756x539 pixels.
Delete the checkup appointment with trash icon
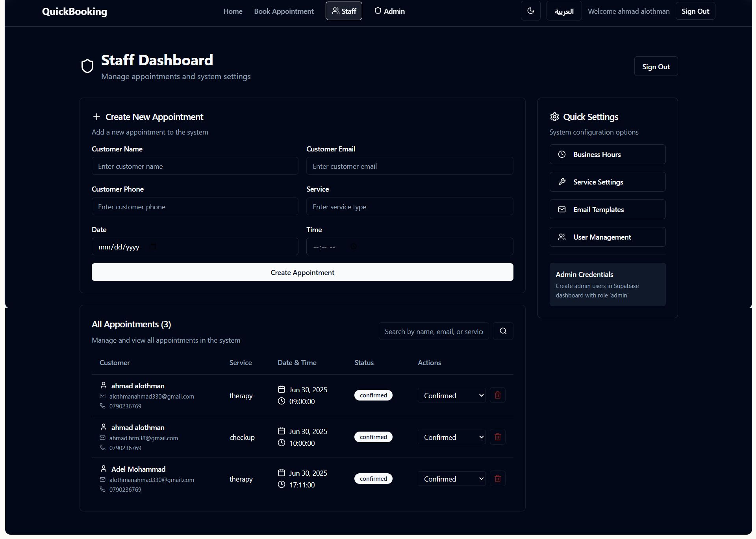click(x=497, y=437)
